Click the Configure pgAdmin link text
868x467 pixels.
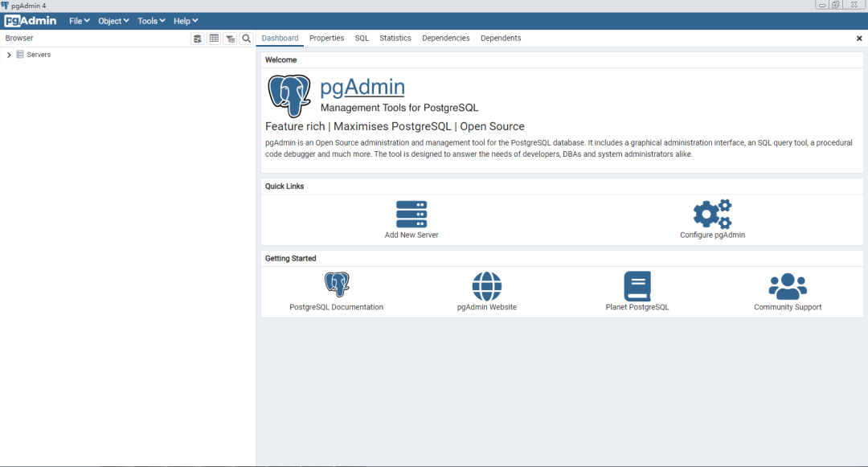[712, 236]
